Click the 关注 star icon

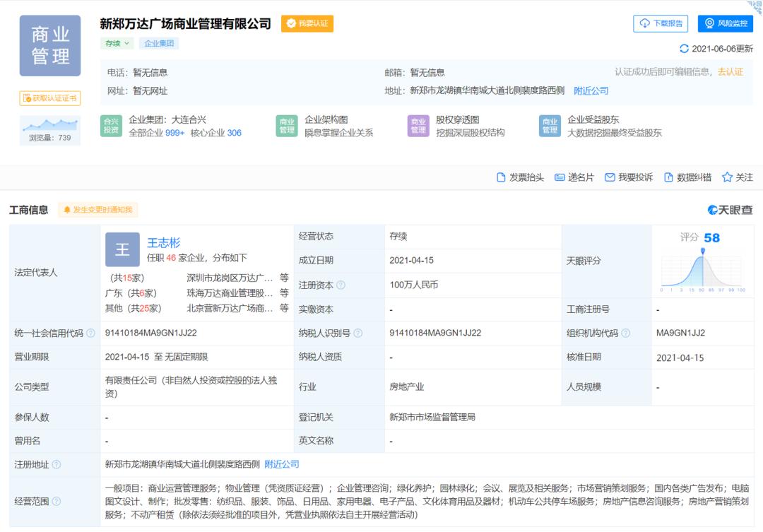pos(727,177)
